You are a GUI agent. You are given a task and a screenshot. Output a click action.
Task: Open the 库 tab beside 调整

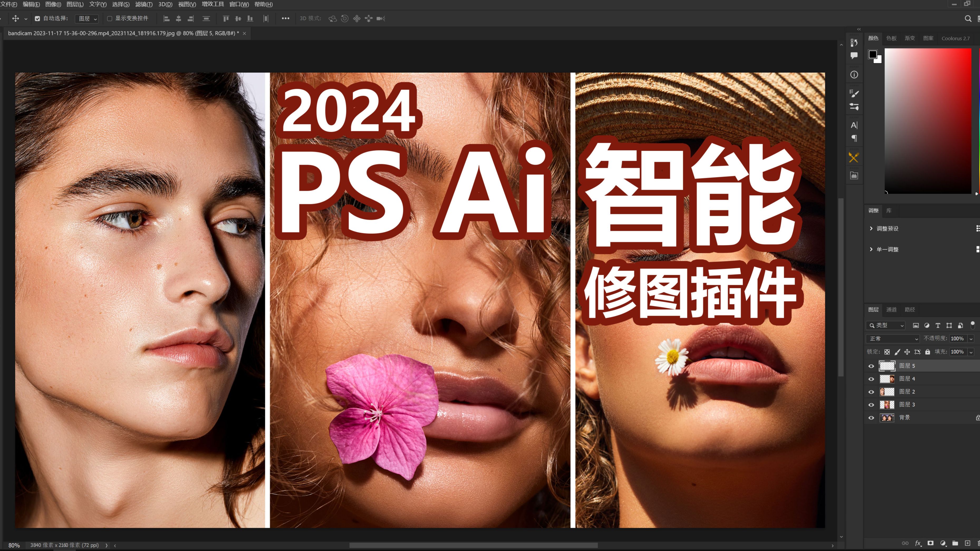point(889,210)
